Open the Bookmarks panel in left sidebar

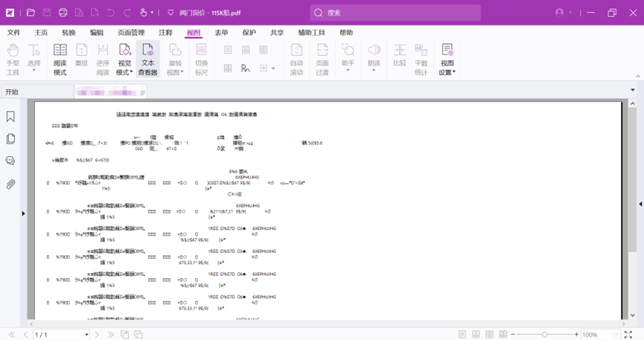coord(10,117)
